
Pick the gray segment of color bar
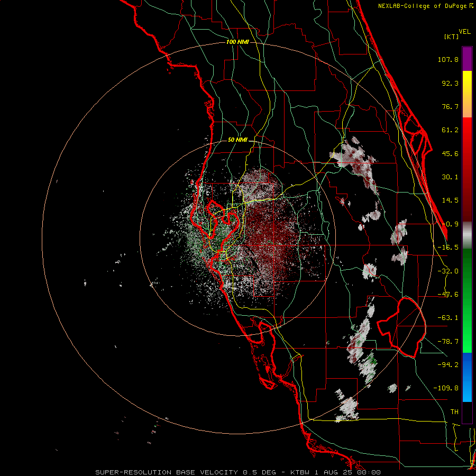pyautogui.click(x=467, y=235)
